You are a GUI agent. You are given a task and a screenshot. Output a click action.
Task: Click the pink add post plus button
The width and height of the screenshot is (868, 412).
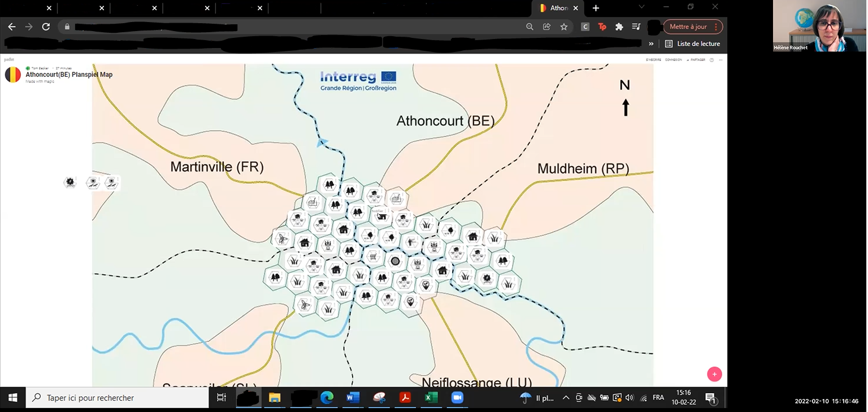(x=714, y=374)
